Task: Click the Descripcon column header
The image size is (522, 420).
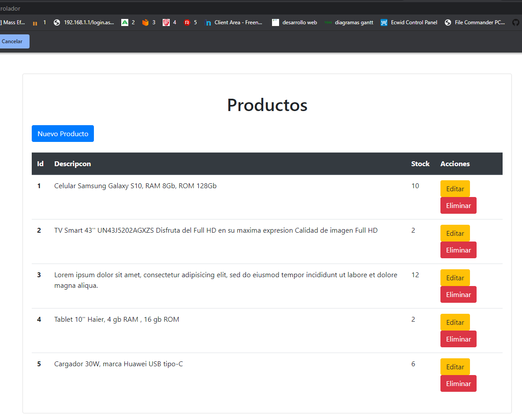Action: [72, 164]
